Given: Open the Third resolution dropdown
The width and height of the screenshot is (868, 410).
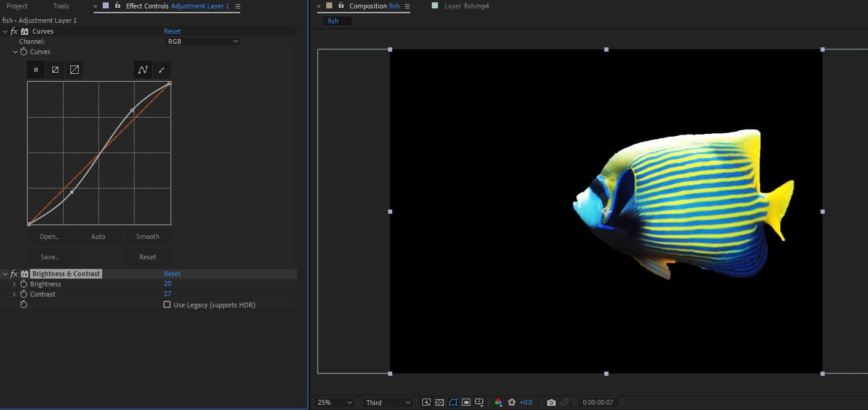Looking at the screenshot, I should (387, 402).
